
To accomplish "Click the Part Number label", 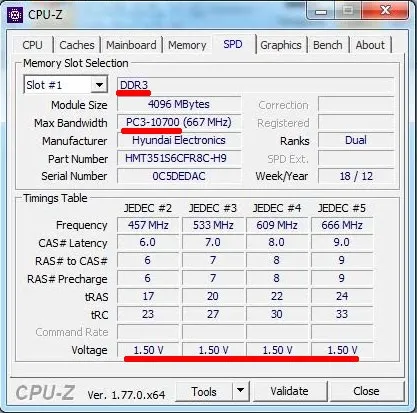I will click(78, 159).
